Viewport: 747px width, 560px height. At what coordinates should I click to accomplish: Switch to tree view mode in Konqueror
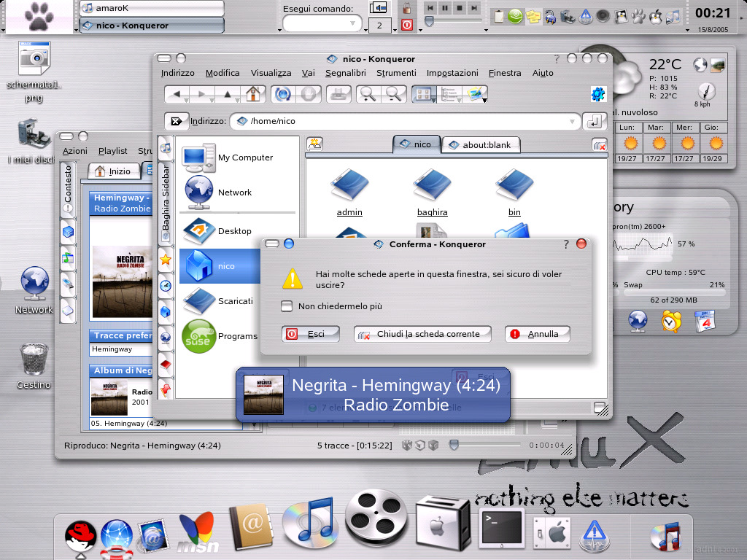pyautogui.click(x=449, y=94)
